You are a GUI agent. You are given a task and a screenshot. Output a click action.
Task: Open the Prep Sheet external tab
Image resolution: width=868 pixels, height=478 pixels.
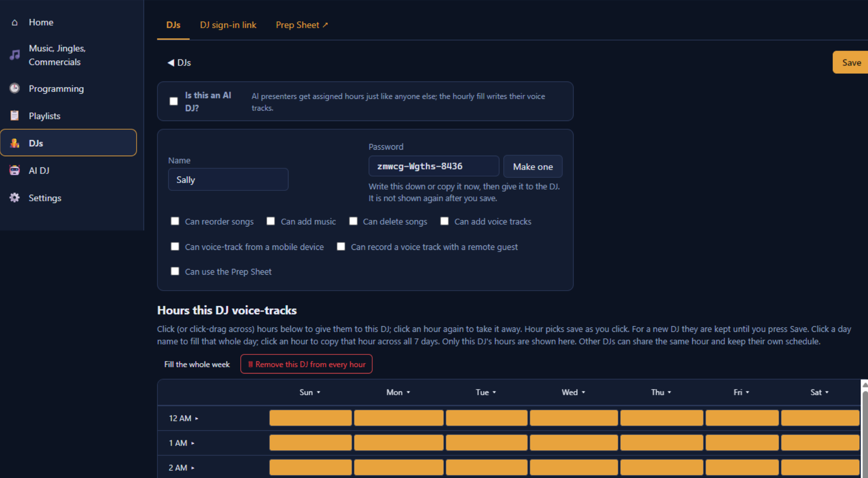click(x=302, y=25)
